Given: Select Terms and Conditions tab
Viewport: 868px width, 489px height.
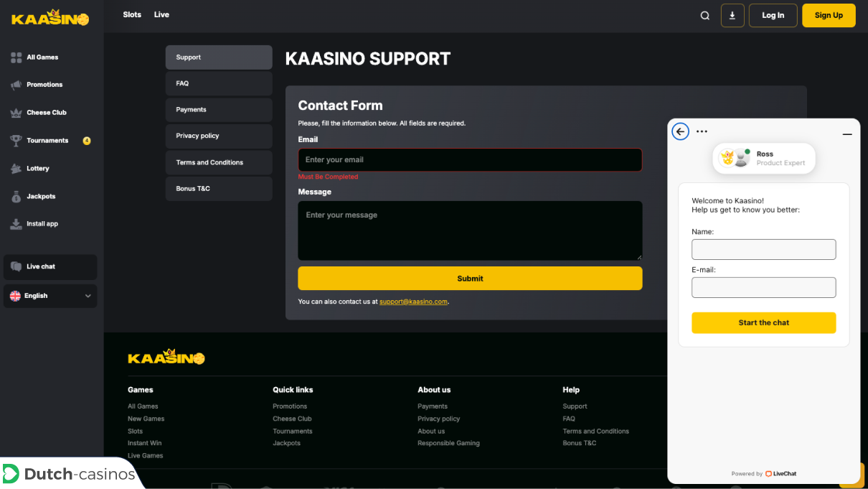Looking at the screenshot, I should click(x=219, y=162).
